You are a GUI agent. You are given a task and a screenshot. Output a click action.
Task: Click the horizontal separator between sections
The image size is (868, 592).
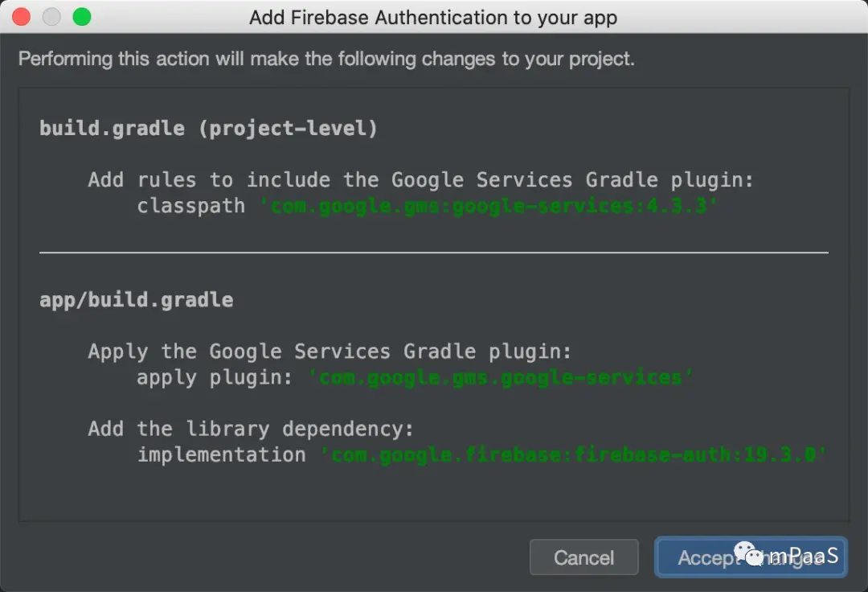[434, 253]
